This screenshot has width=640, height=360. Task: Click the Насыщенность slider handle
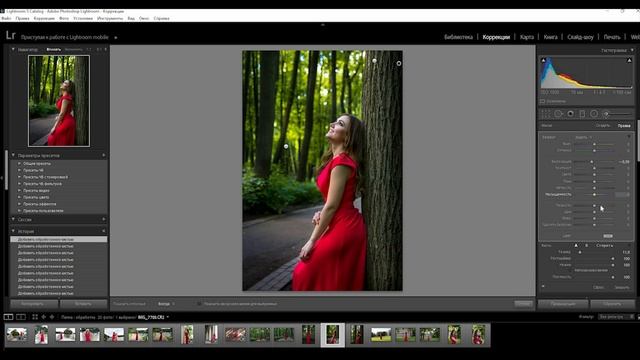tap(594, 195)
